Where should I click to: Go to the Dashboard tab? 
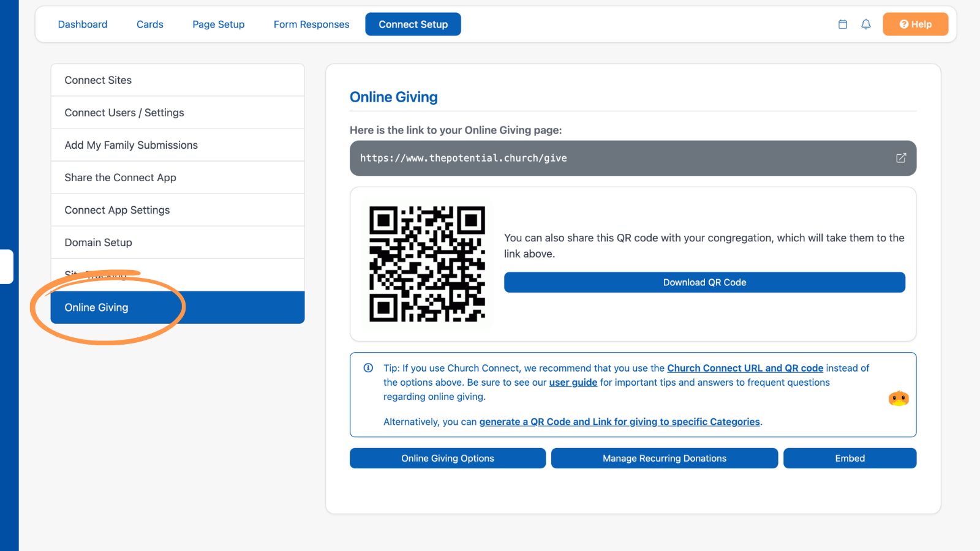[x=83, y=24]
